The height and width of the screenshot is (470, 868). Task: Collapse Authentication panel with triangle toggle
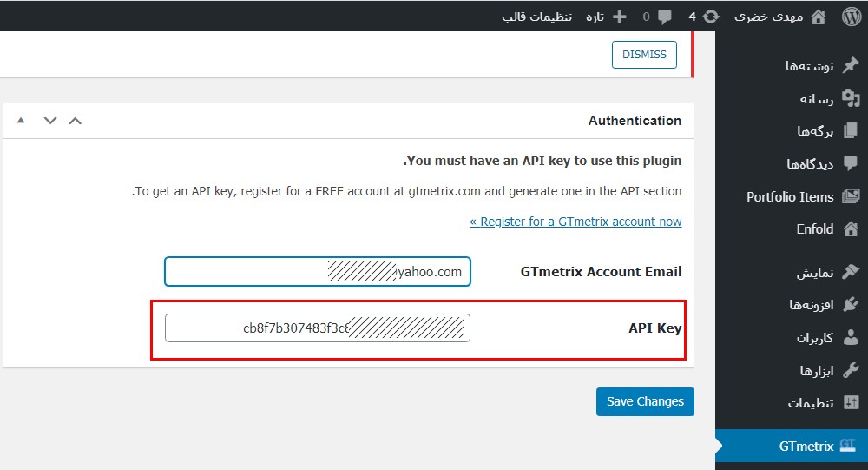point(21,120)
